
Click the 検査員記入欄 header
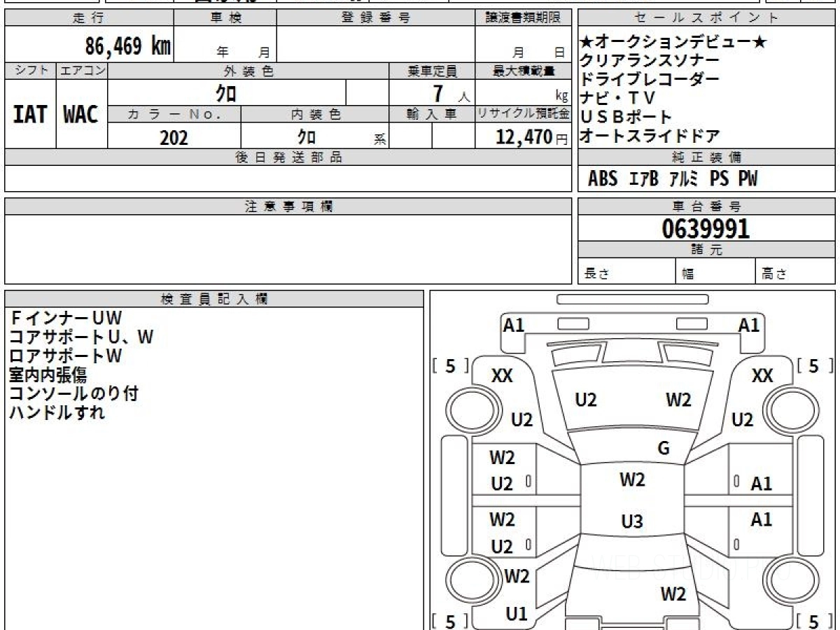pyautogui.click(x=214, y=299)
